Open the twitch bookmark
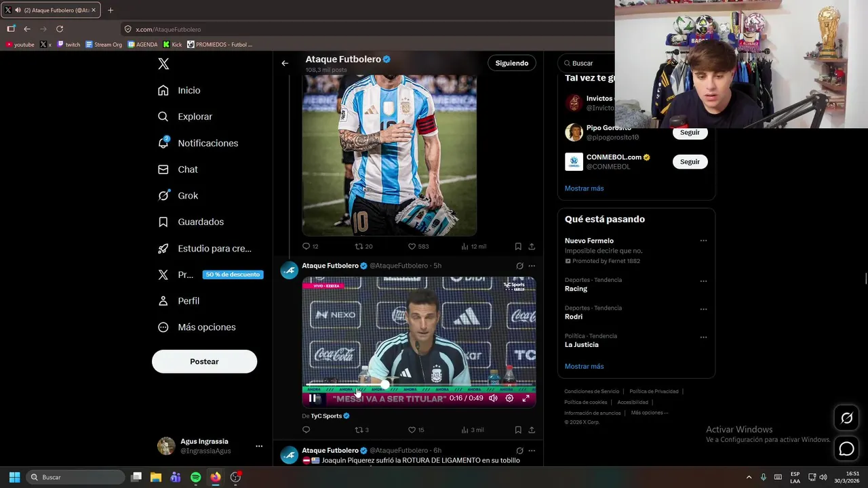 click(x=68, y=45)
